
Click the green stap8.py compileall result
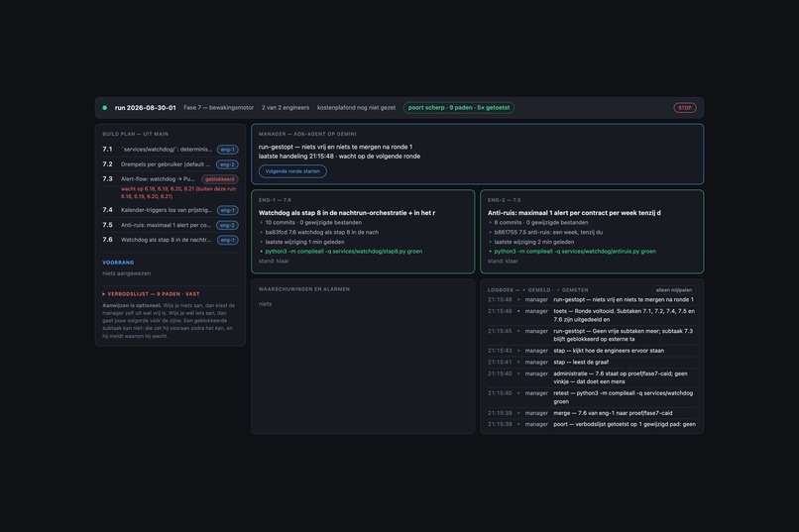coord(343,252)
